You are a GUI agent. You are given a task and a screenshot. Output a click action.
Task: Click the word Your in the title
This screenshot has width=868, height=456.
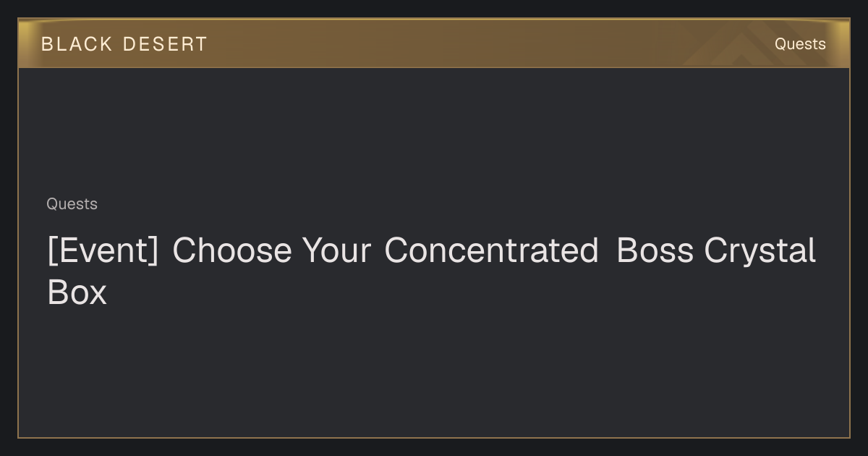[x=336, y=250]
